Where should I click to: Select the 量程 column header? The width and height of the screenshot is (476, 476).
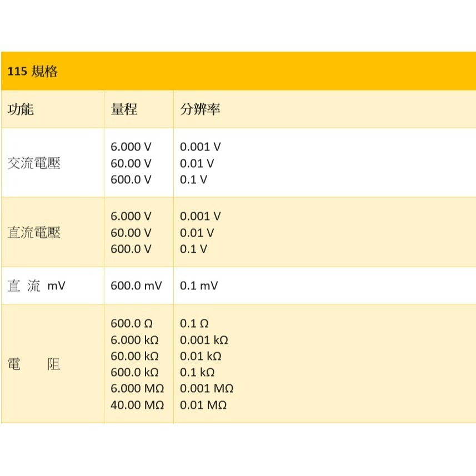pyautogui.click(x=123, y=109)
